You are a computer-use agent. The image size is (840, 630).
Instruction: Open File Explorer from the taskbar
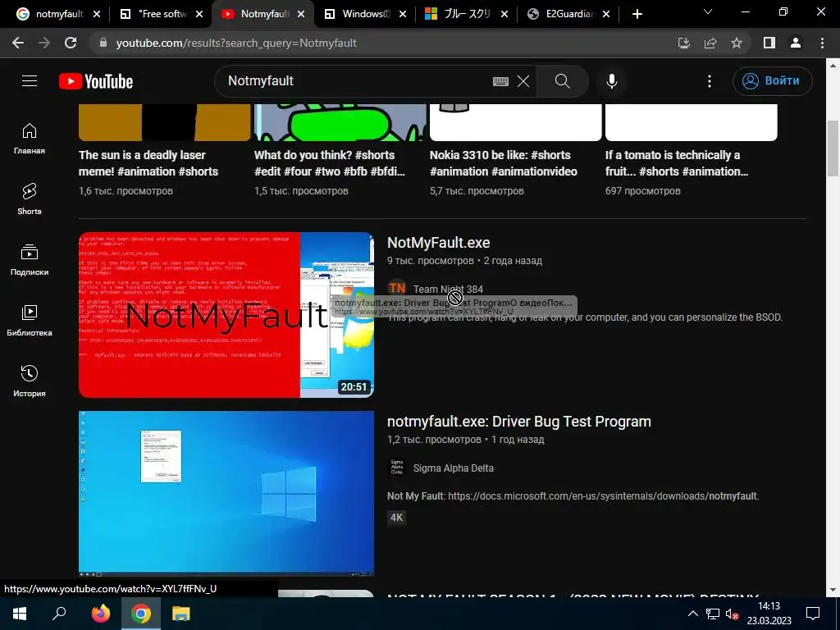click(181, 614)
